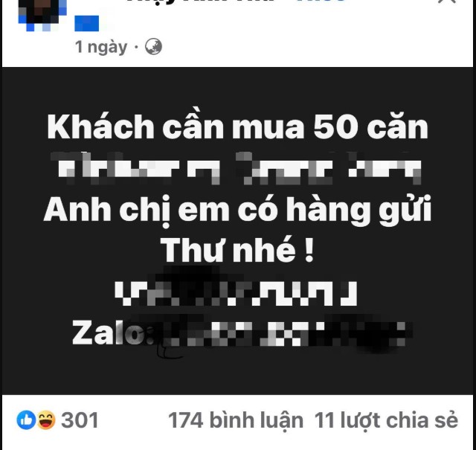Click the Anh chị em có hàng gửi line
The width and height of the screenshot is (476, 450).
coord(238,210)
